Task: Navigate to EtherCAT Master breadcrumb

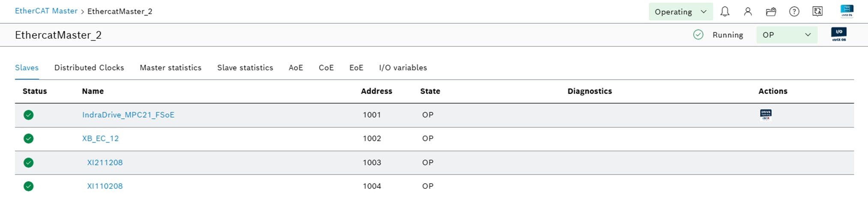Action: 46,11
